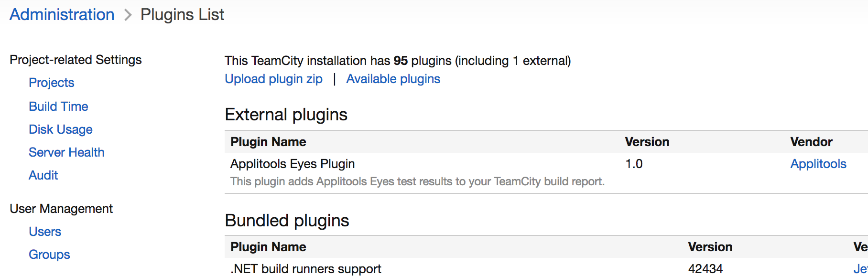The width and height of the screenshot is (868, 276).
Task: Open the Server Health page
Action: tap(66, 152)
